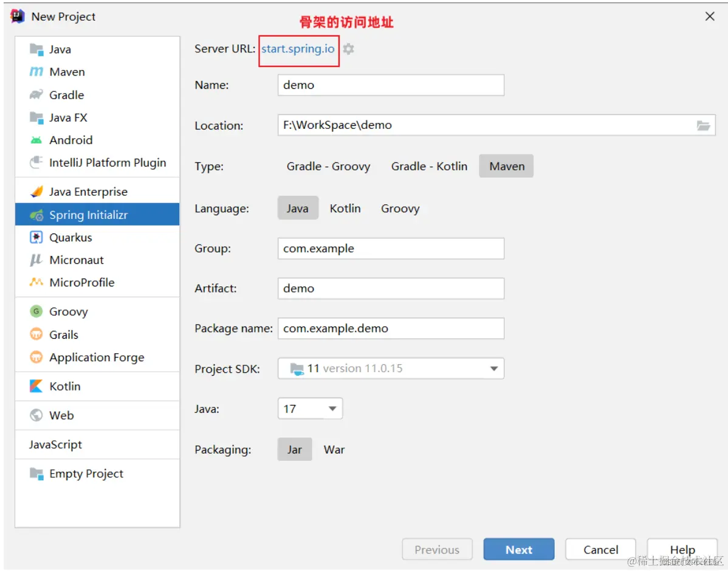Click the MicroProfile icon
The image size is (728, 571).
[36, 282]
